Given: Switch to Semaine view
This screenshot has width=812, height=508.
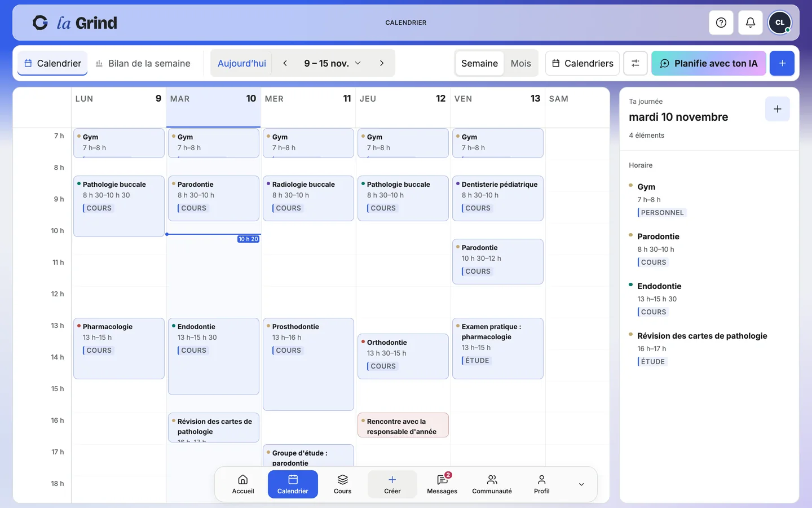Looking at the screenshot, I should click(x=479, y=63).
